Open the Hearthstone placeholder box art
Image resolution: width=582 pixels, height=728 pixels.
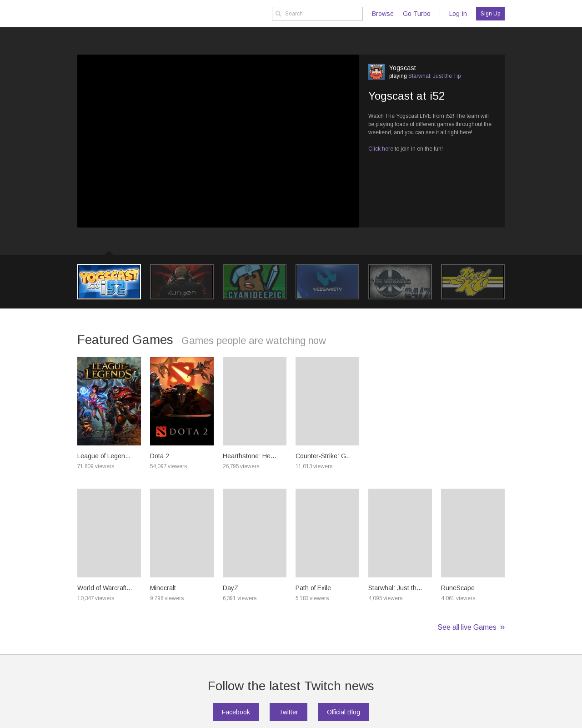[255, 401]
